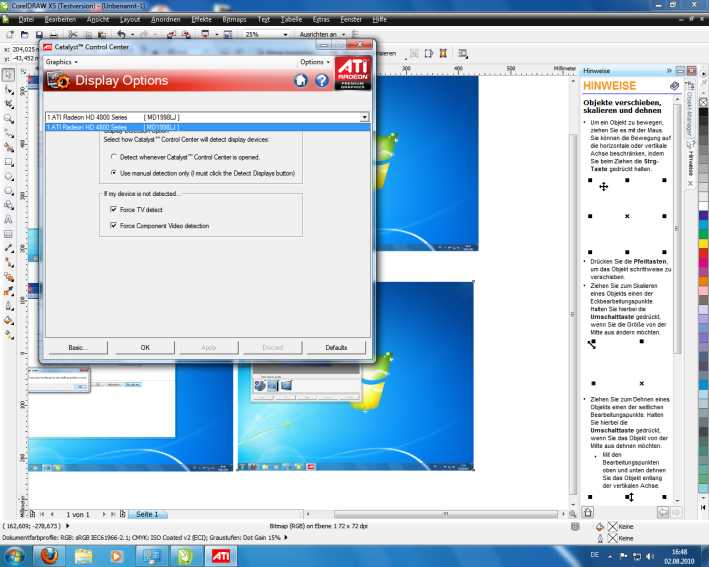Create a new document from the toolbar
The image size is (709, 567).
tap(10, 34)
